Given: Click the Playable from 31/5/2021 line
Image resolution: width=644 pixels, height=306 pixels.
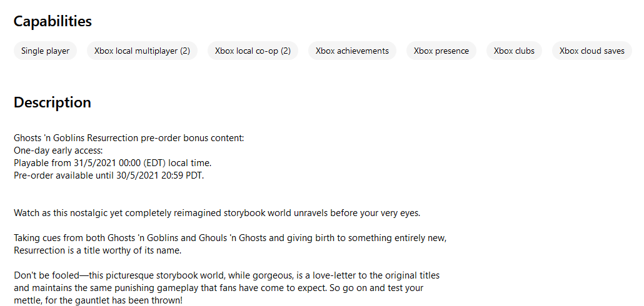Looking at the screenshot, I should tap(113, 163).
